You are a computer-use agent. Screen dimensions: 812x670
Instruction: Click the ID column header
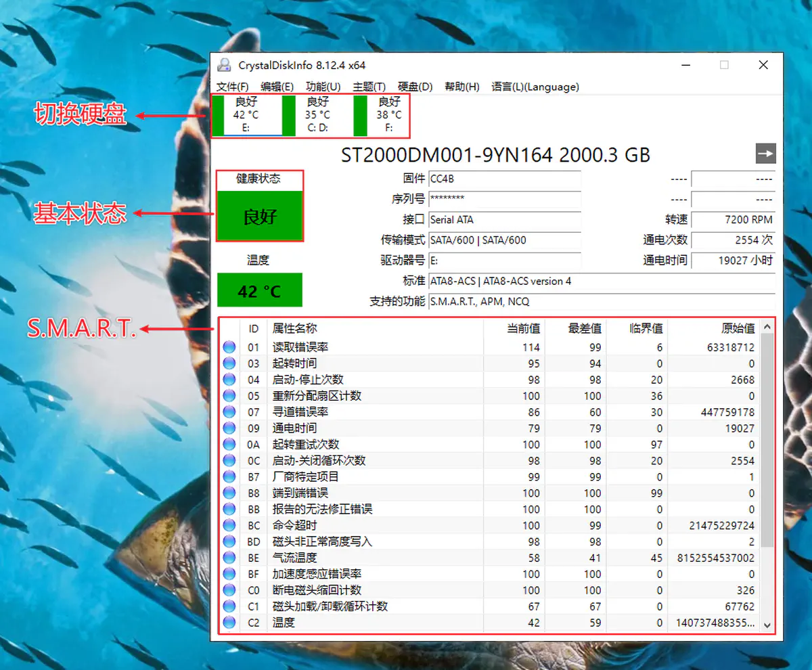(x=254, y=329)
